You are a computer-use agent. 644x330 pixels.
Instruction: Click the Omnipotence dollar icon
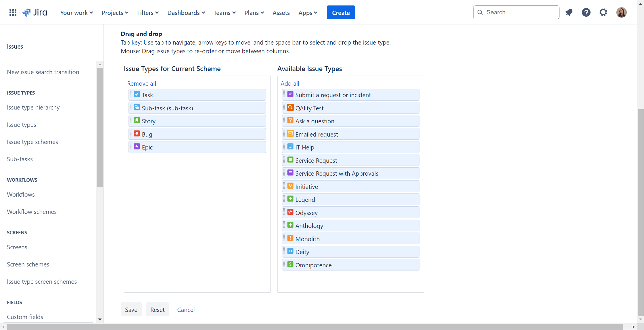tap(290, 264)
